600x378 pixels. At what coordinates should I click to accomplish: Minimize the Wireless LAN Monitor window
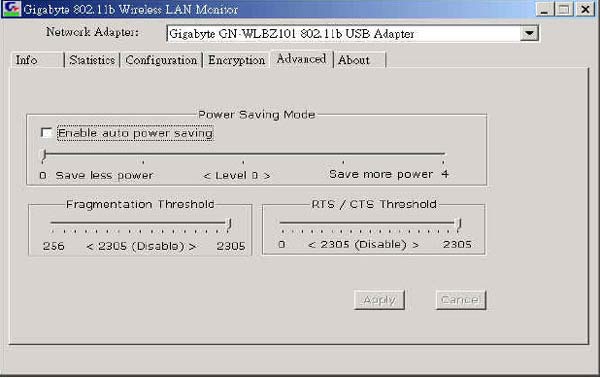click(545, 9)
